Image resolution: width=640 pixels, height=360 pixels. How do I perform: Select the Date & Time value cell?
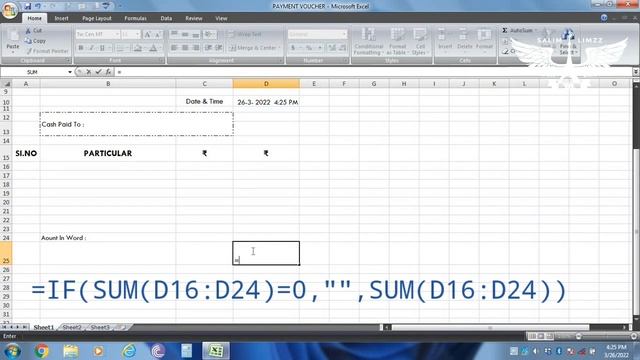tap(266, 102)
